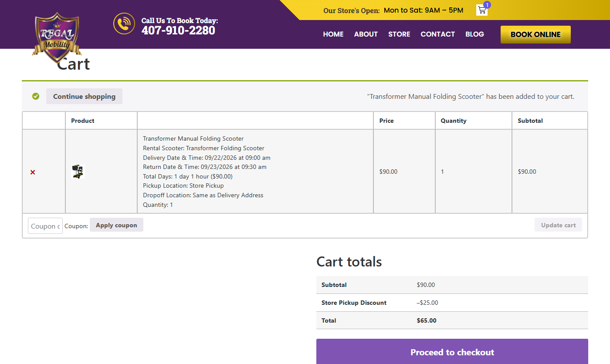
Task: Click the green success checkmark icon
Action: pyautogui.click(x=36, y=96)
